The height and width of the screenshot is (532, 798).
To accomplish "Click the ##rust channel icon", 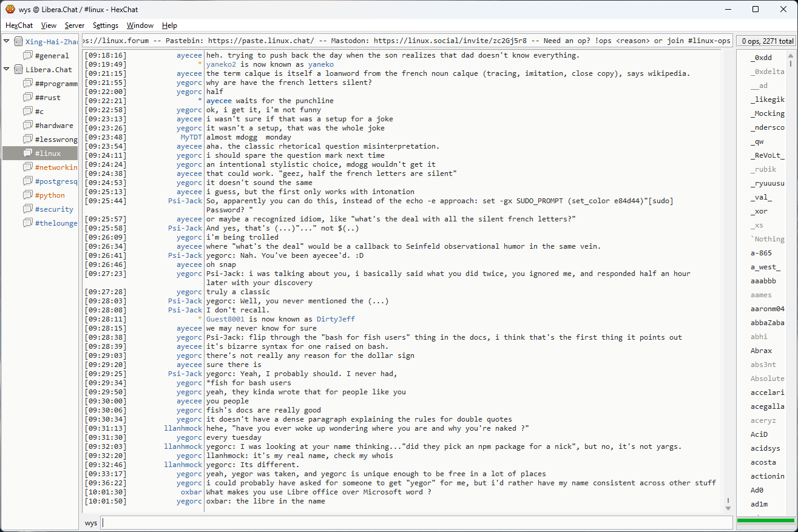I will tap(28, 98).
